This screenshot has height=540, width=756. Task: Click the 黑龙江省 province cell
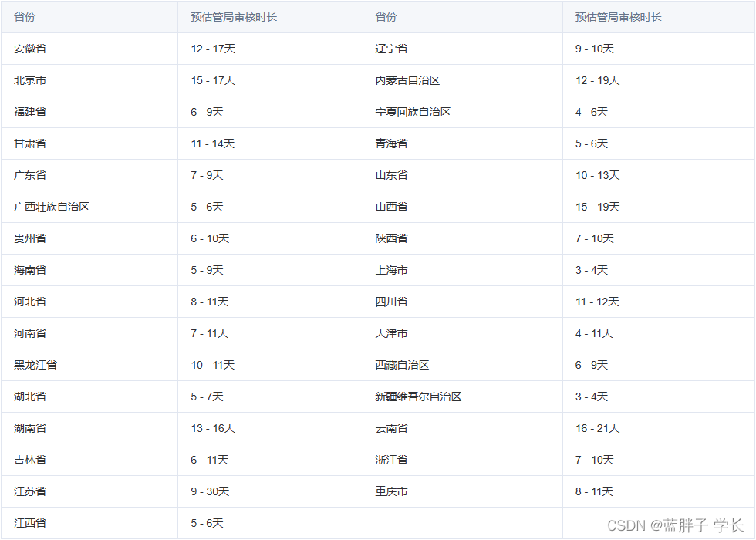point(35,365)
